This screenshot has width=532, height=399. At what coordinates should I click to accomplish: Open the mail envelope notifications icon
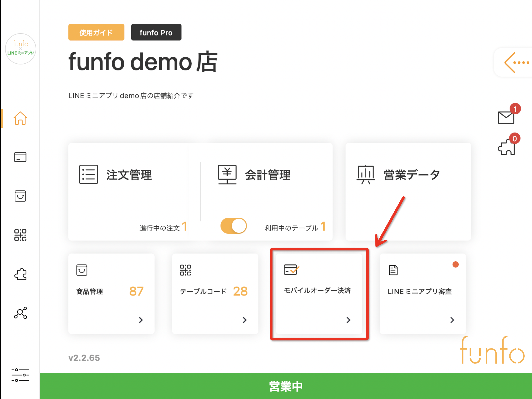(x=506, y=117)
